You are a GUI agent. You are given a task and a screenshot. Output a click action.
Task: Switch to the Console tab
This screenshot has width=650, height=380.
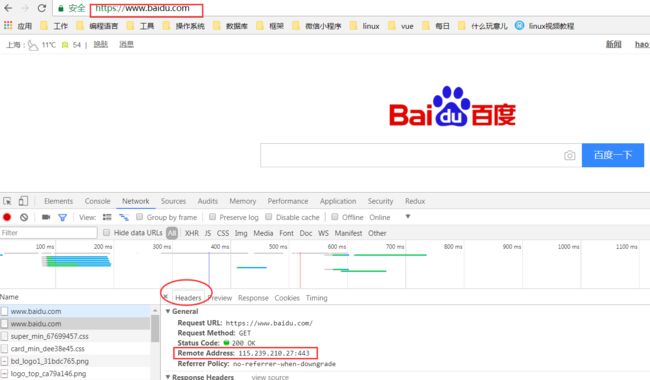click(x=97, y=201)
